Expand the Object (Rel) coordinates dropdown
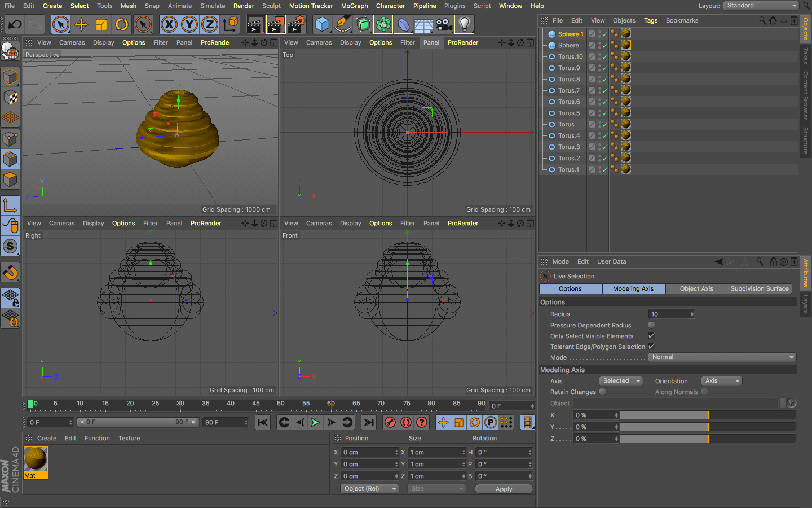This screenshot has height=508, width=812. [369, 489]
